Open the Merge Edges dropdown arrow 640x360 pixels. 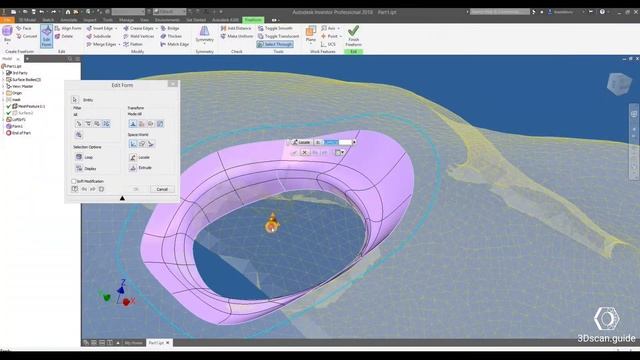119,44
